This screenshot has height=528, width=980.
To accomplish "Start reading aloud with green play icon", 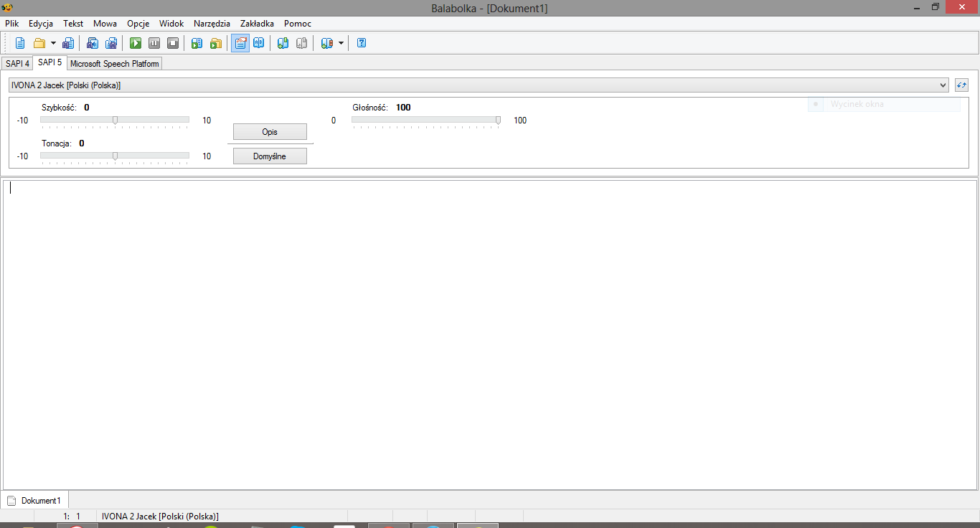I will (x=136, y=43).
